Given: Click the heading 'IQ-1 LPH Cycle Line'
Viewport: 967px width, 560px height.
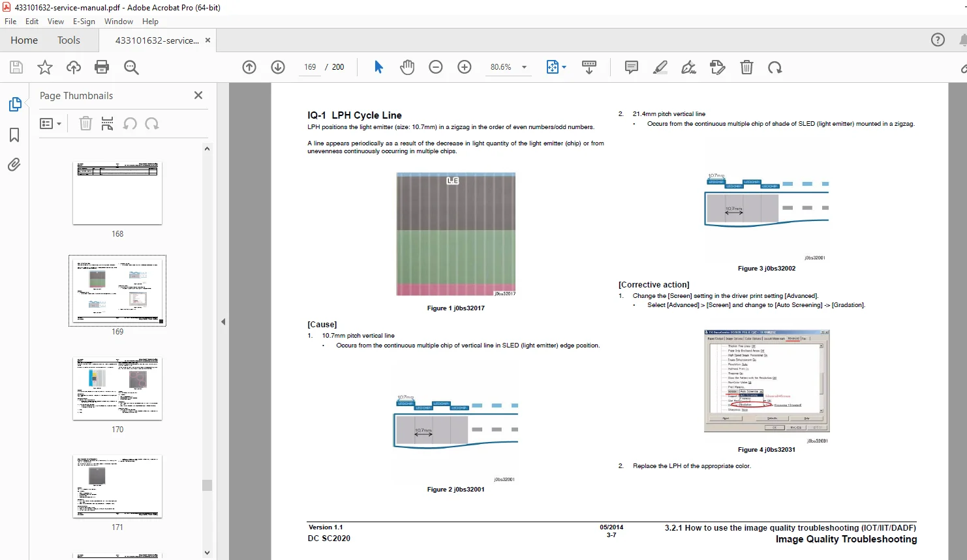Looking at the screenshot, I should [x=354, y=115].
